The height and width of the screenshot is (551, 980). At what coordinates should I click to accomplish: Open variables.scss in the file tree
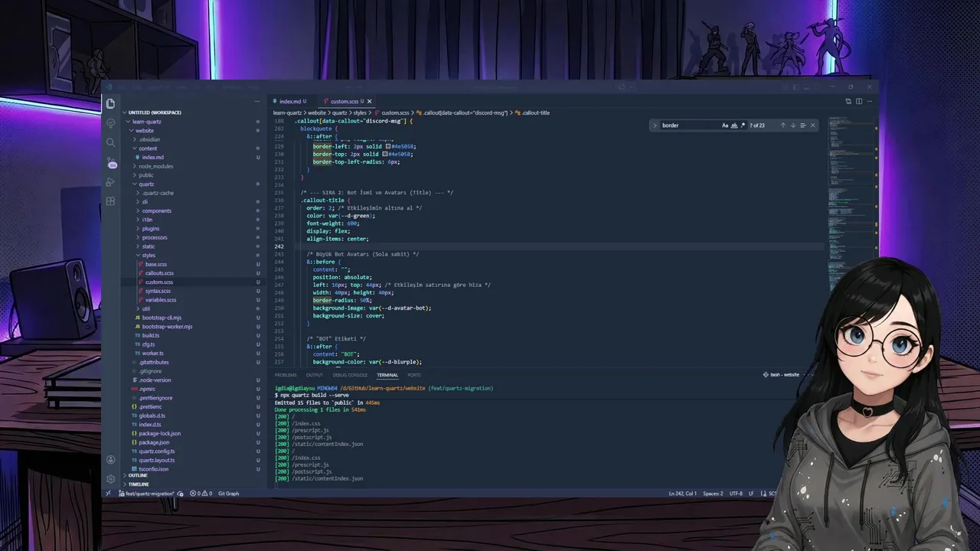[161, 300]
